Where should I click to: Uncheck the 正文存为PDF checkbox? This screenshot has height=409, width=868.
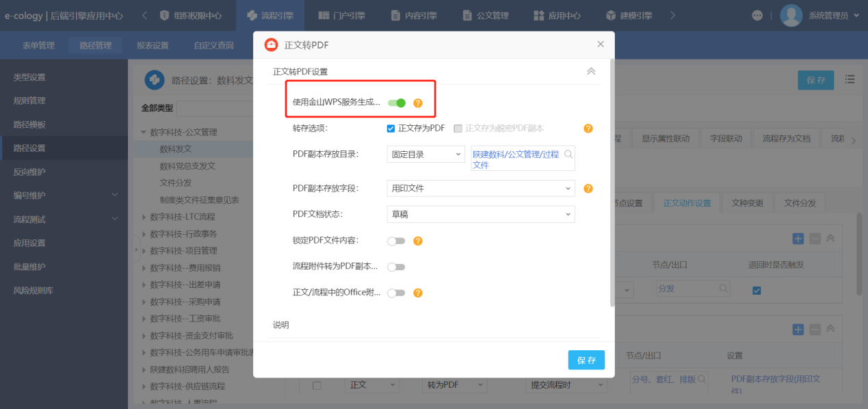391,128
